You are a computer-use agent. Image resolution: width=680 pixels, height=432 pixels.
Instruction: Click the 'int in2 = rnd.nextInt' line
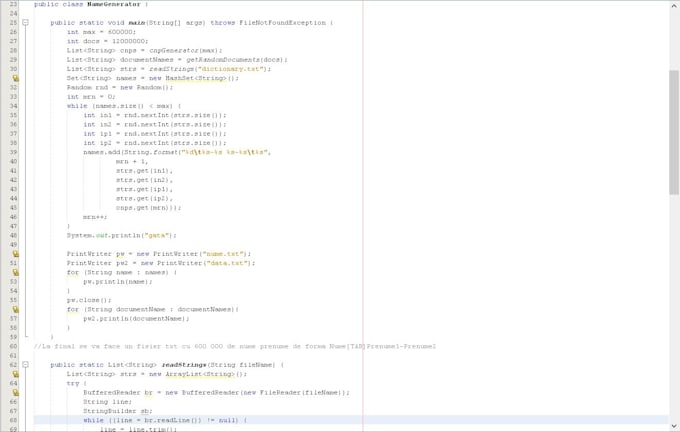pos(155,124)
